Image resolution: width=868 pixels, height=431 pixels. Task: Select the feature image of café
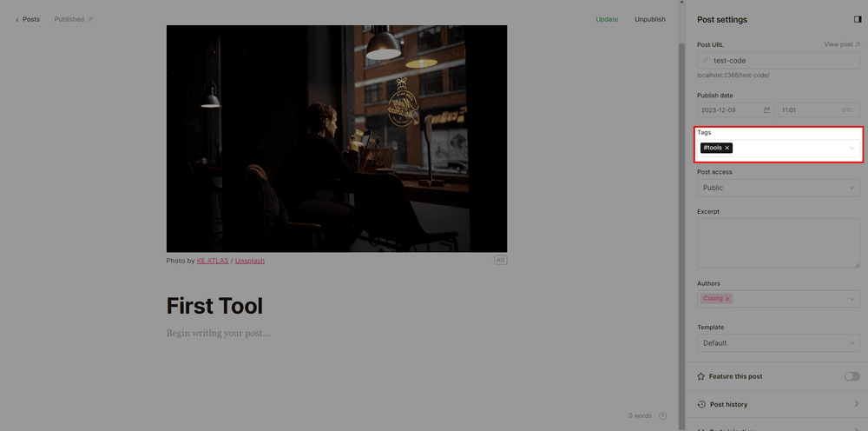[337, 138]
